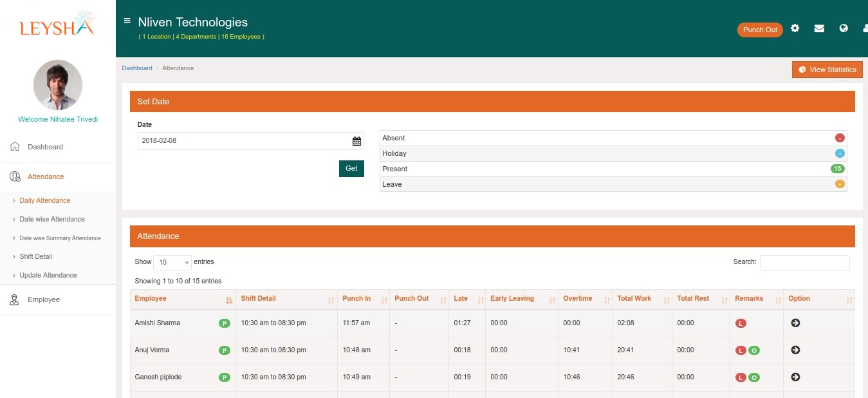Click employee name Anuj Verma
Viewport: 868px width, 398px height.
point(152,350)
